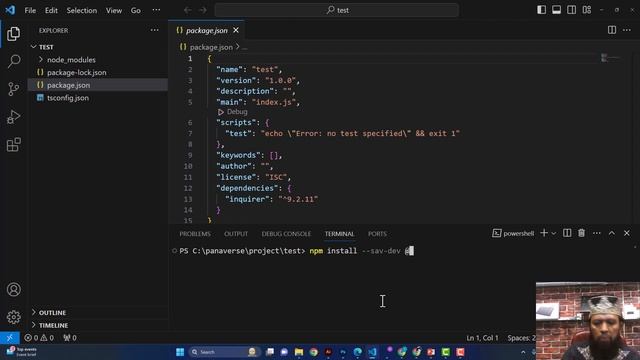The width and height of the screenshot is (640, 360).
Task: Open the Manage settings gear
Action: (13, 317)
